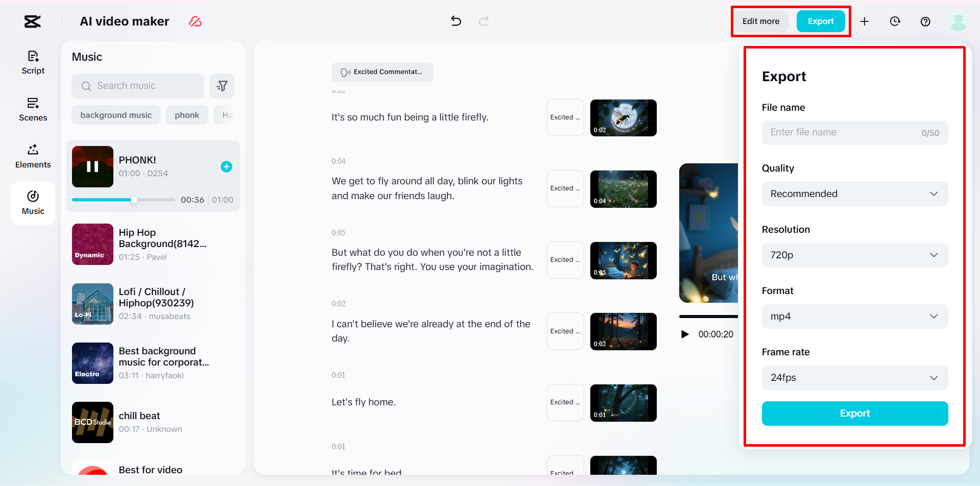Click the AI video maker title
Image resolution: width=980 pixels, height=486 pixels.
125,21
